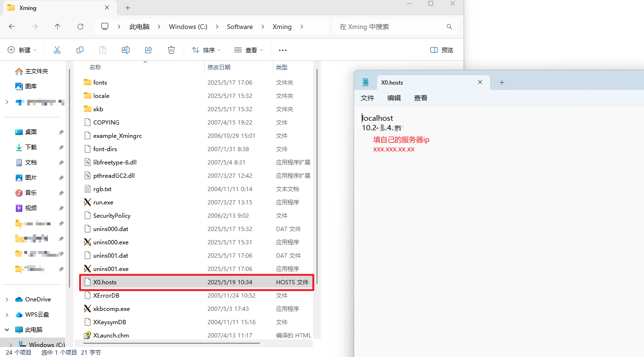The height and width of the screenshot is (357, 644).
Task: Click the Cut scissors icon in Explorer toolbar
Action: (x=57, y=50)
